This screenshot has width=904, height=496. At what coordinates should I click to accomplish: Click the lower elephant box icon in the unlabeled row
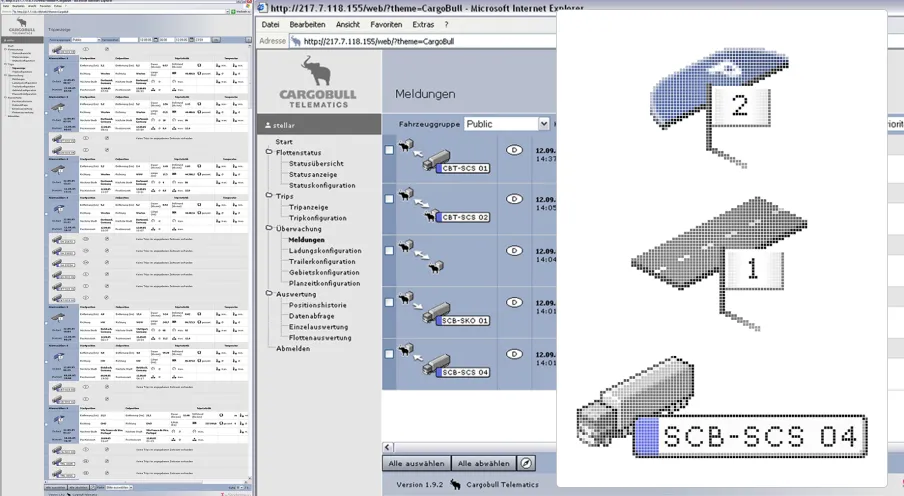click(436, 266)
